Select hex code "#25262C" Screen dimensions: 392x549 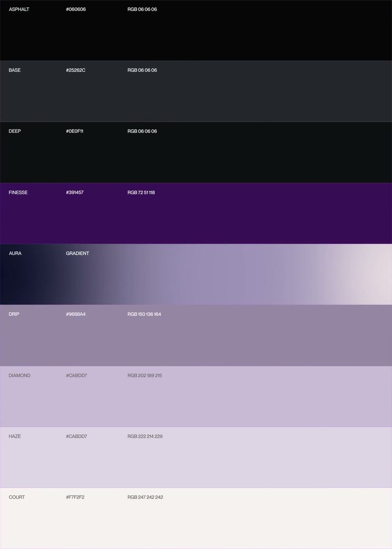tap(75, 70)
